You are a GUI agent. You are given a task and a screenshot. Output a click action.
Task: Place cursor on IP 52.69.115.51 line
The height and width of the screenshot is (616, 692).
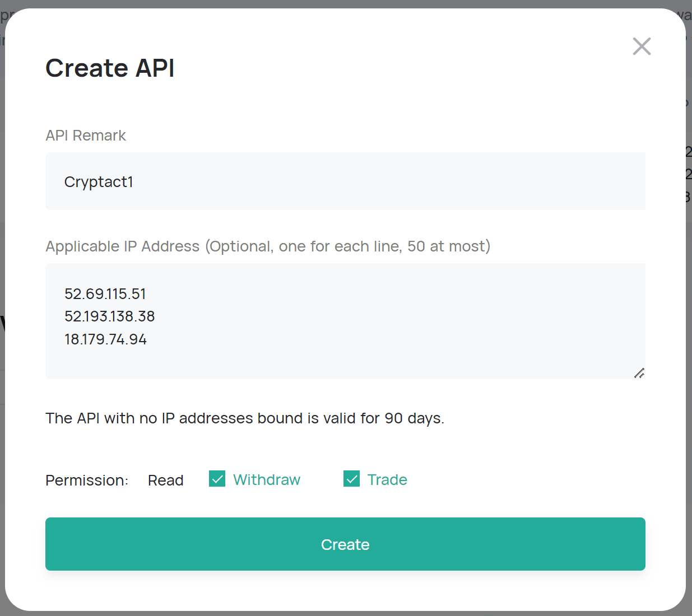(x=105, y=294)
